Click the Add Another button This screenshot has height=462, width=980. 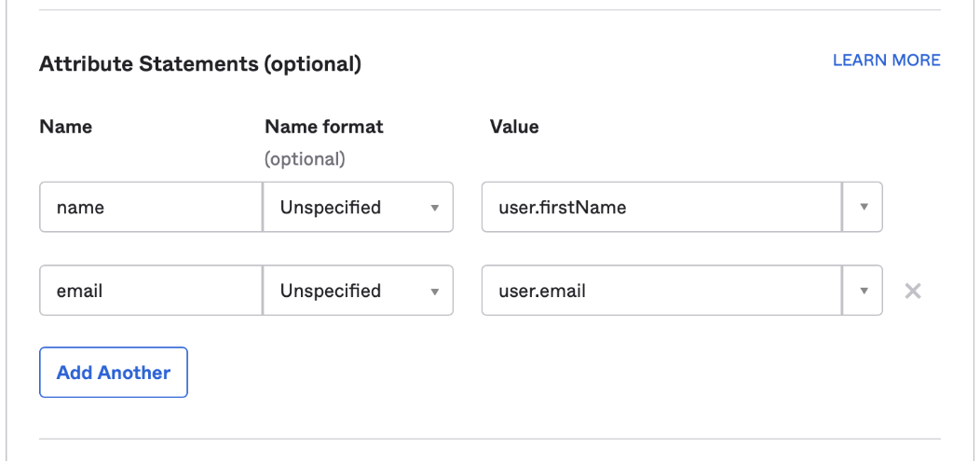tap(114, 373)
